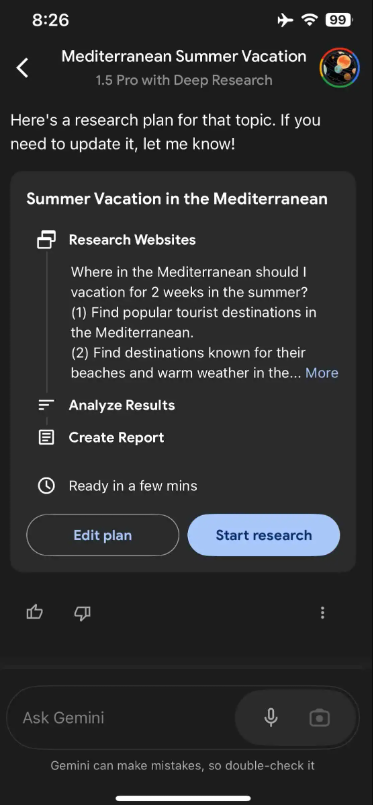Click the clock icon beside Ready in a few mins
Viewport: 373px width, 805px height.
pos(46,486)
